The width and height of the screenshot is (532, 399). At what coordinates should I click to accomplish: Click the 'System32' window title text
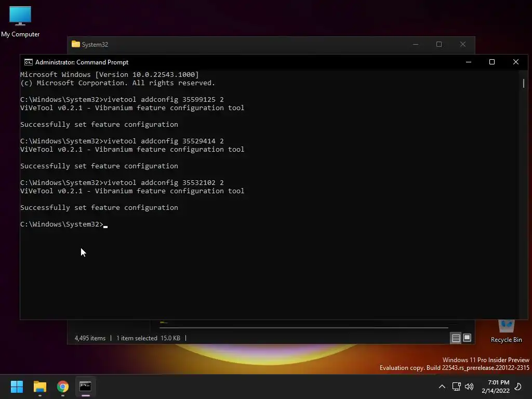(x=95, y=45)
